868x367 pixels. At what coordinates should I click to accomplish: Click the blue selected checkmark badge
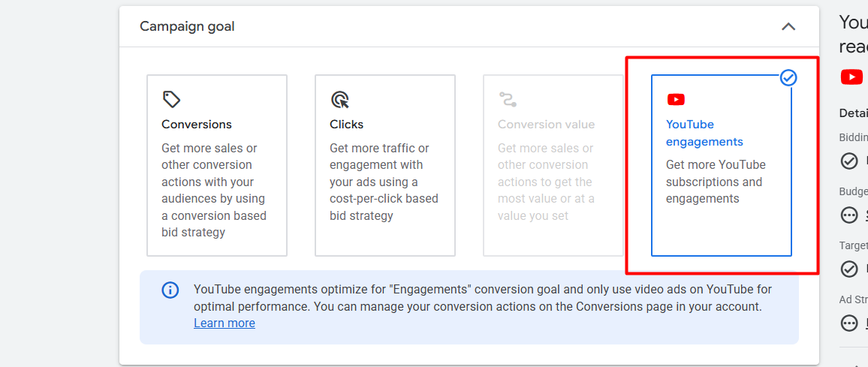pos(788,77)
